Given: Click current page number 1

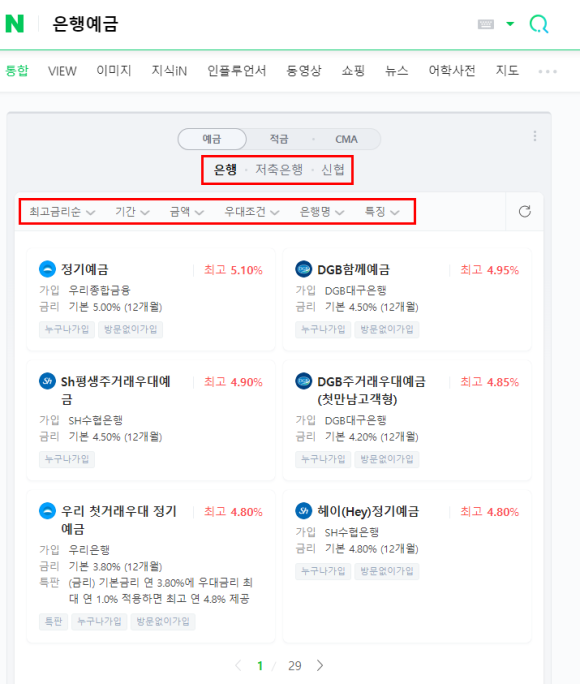Looking at the screenshot, I should 260,666.
